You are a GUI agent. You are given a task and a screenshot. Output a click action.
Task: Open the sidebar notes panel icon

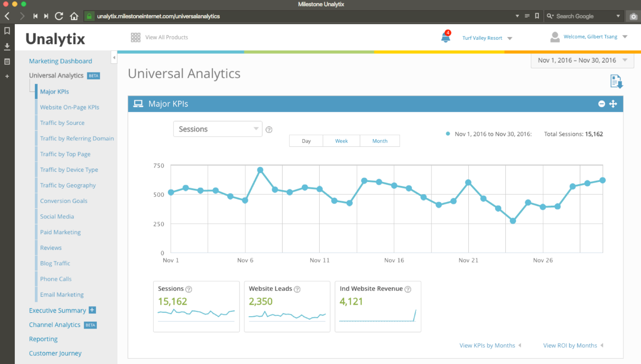(7, 61)
